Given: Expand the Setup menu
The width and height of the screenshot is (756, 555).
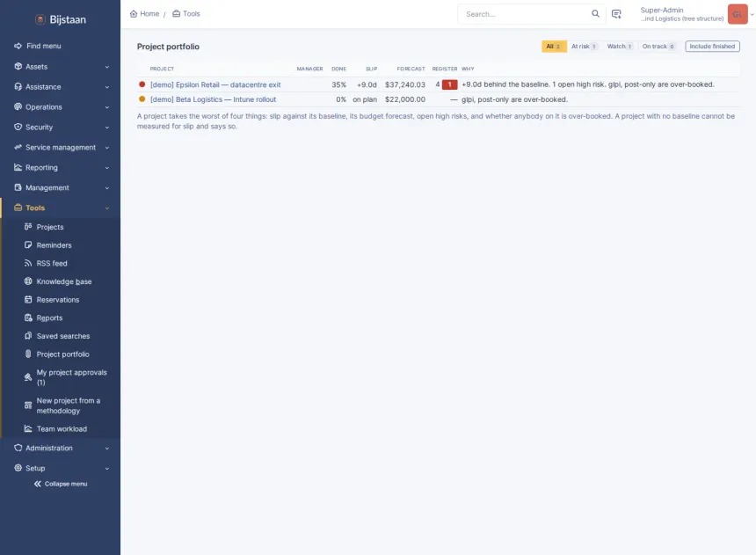Looking at the screenshot, I should click(x=61, y=468).
